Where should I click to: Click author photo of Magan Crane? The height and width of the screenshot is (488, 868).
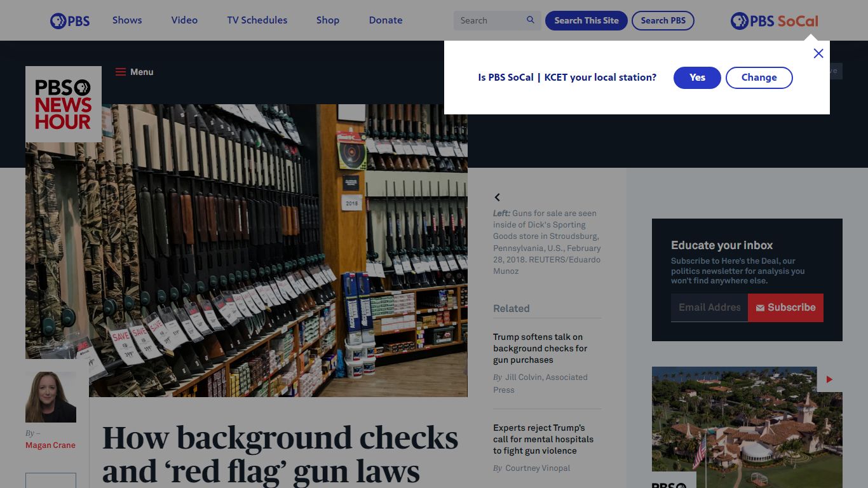tap(51, 397)
